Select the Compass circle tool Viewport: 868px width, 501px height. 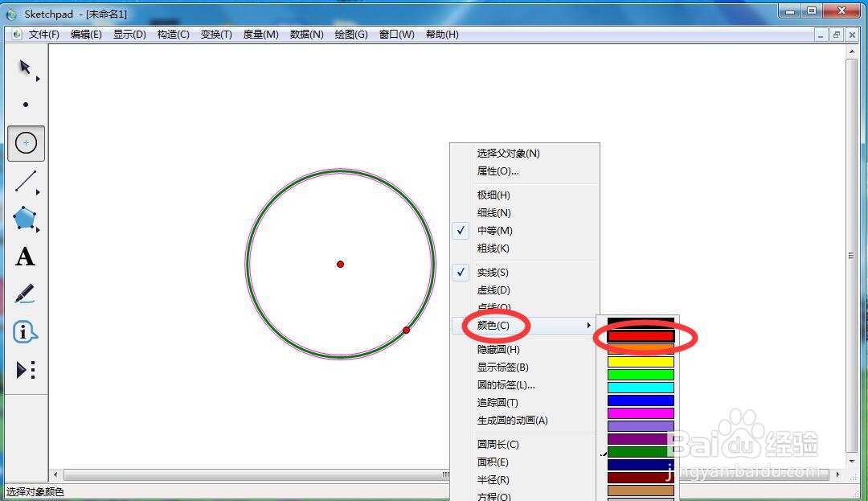tap(25, 142)
